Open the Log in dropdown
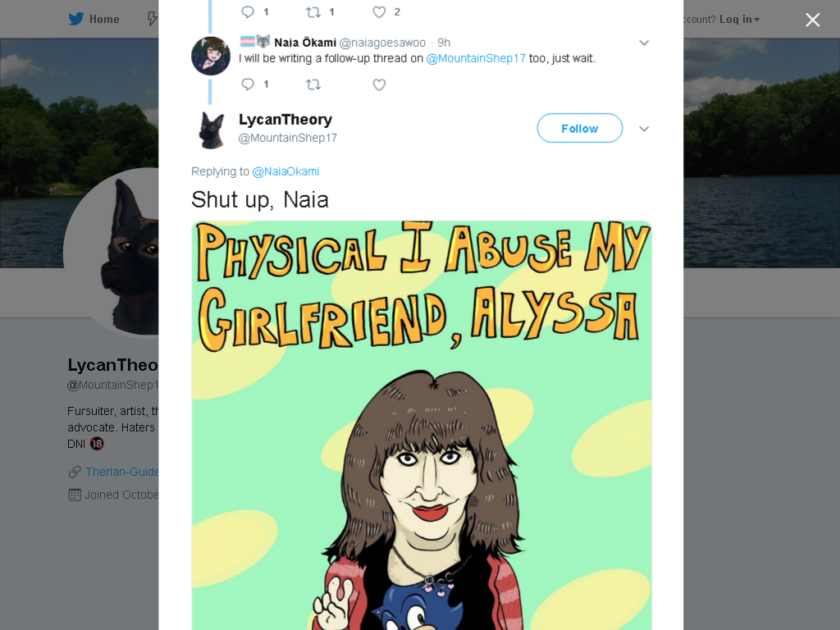Image resolution: width=840 pixels, height=630 pixels. [x=739, y=20]
